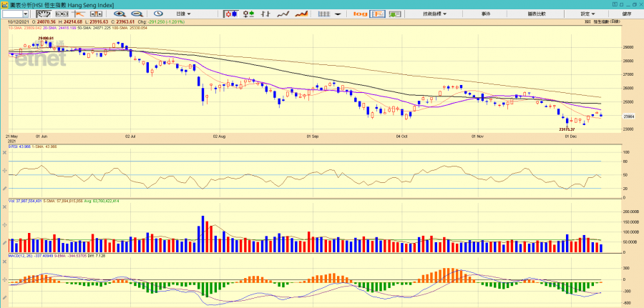Switch to the area/mountain chart type
The width and height of the screenshot is (644, 308).
coord(302,14)
